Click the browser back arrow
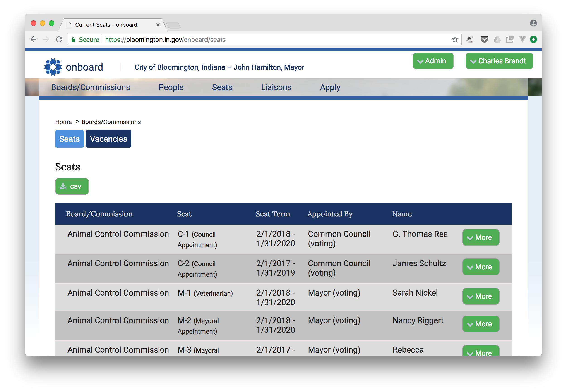567x392 pixels. [x=34, y=40]
